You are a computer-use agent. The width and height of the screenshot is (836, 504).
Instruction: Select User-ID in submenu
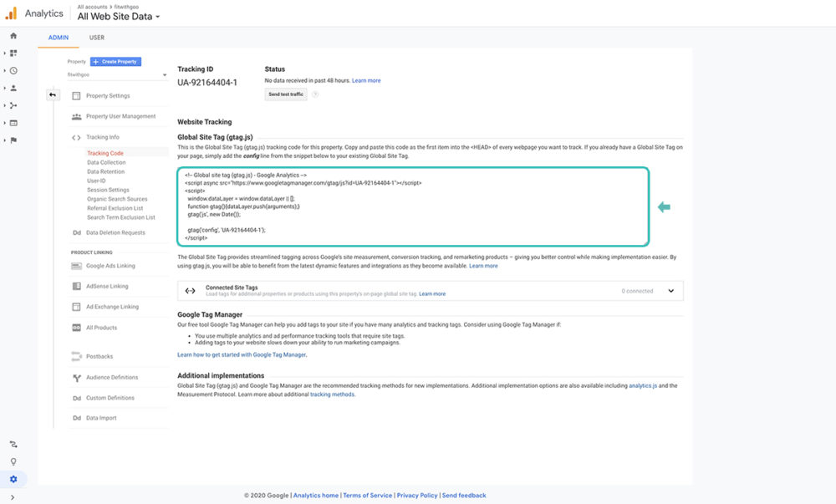pos(96,181)
